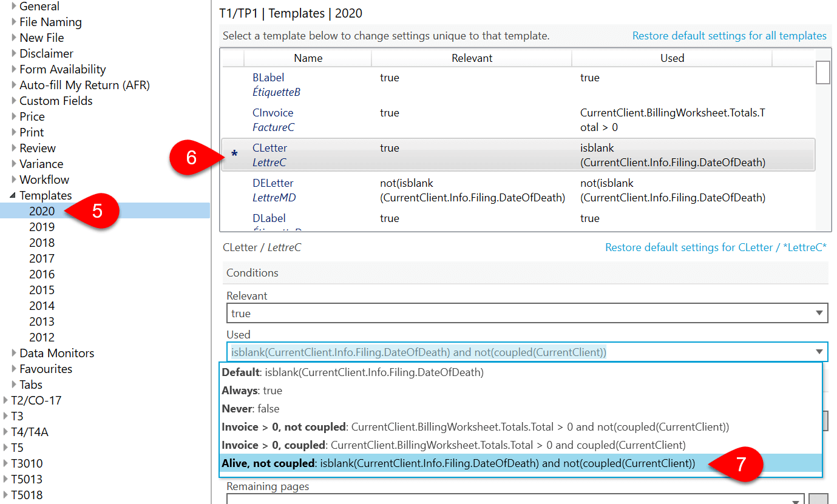Expand the T2/CO-17 module arrow
This screenshot has height=504, width=837.
6,401
